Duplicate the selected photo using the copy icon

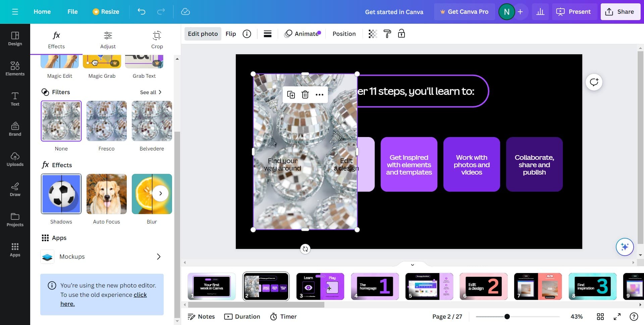coord(291,94)
